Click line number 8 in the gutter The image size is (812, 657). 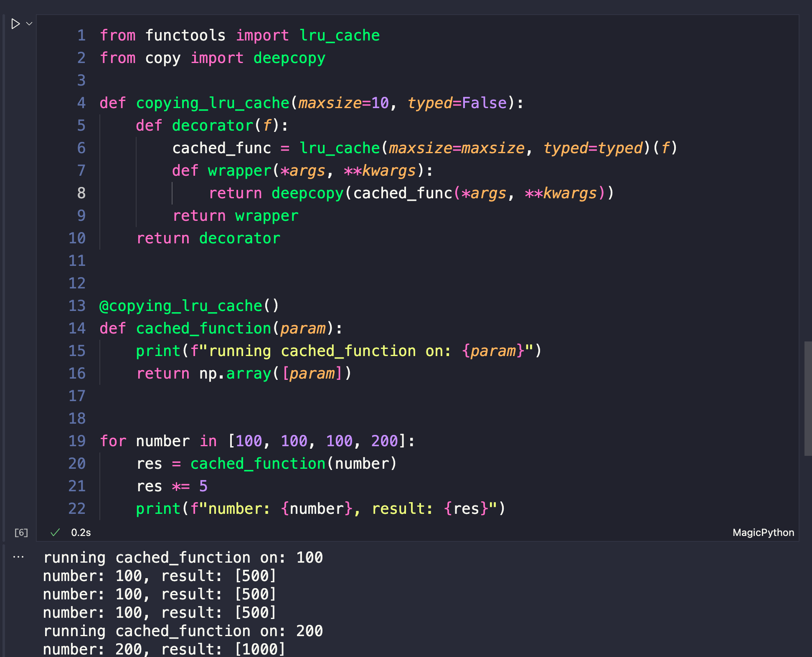(81, 193)
